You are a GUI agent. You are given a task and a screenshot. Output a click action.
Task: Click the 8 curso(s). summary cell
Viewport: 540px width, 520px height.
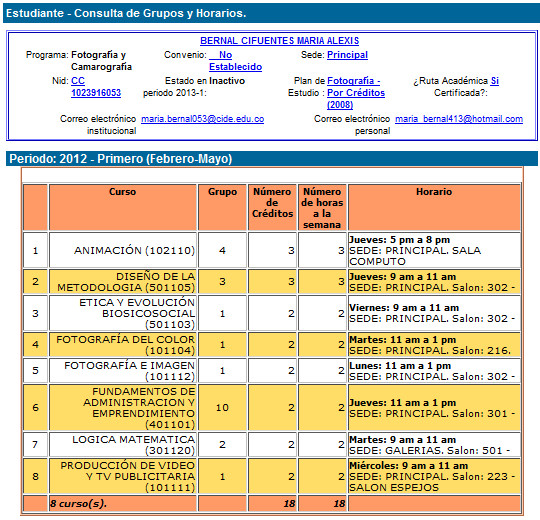click(123, 503)
